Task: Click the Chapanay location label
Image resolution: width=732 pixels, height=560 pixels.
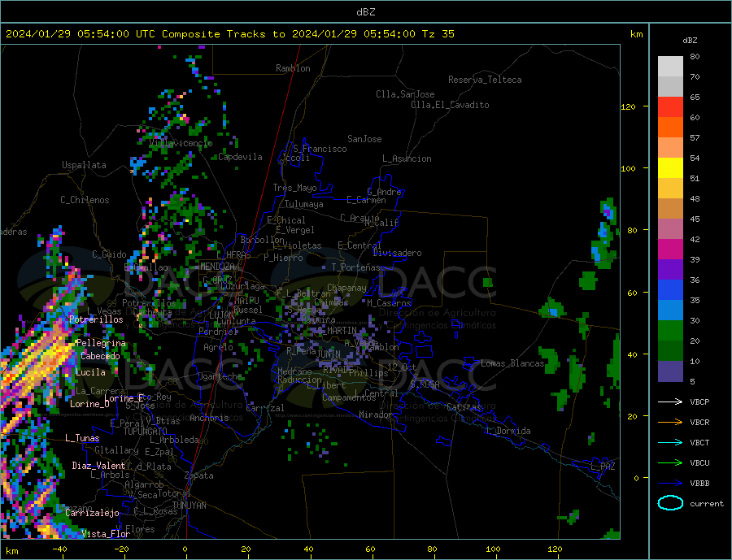Action: pos(346,288)
